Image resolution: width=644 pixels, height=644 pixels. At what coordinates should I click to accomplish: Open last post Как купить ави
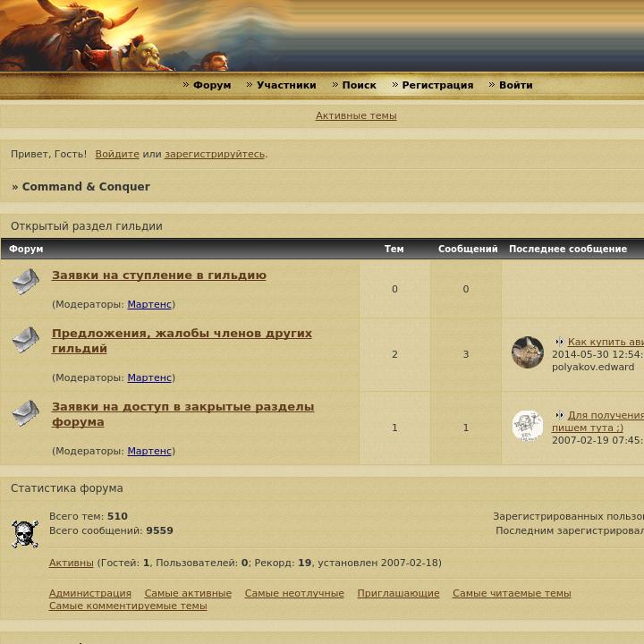coord(606,342)
